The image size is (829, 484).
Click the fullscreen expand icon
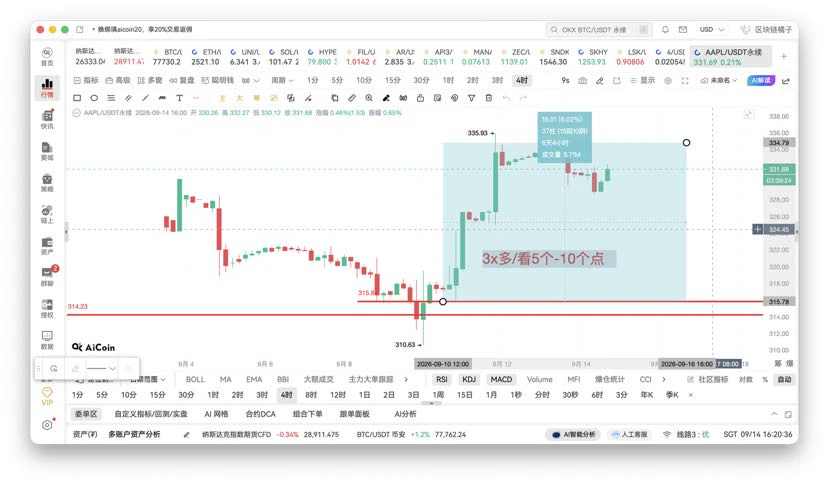pos(685,80)
